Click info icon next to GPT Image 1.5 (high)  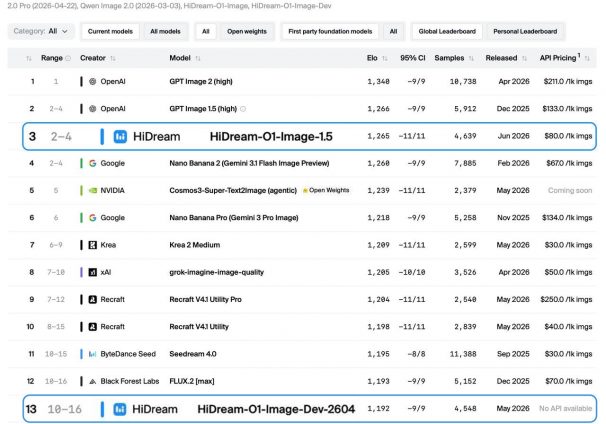(x=243, y=109)
